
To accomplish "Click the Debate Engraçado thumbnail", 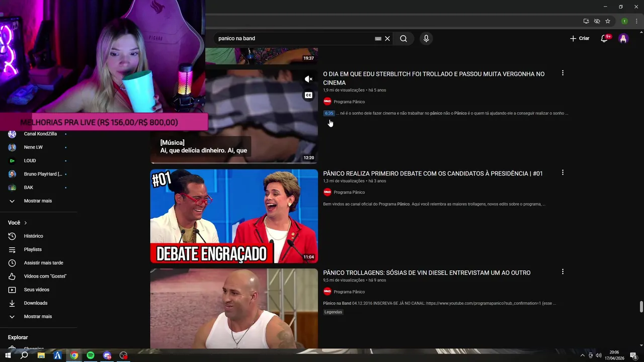I will tap(234, 216).
